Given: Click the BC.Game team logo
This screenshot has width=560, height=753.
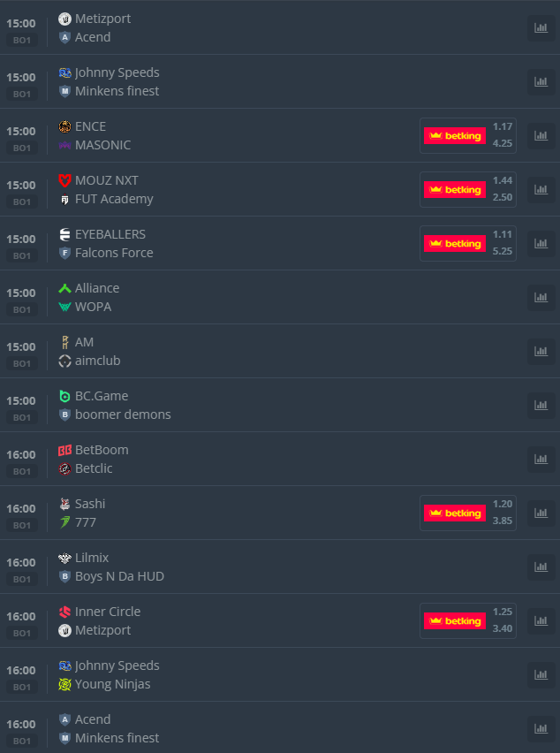Looking at the screenshot, I should tap(64, 396).
